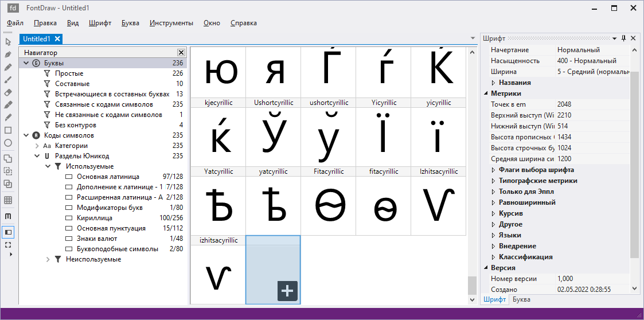Collapse the Метрики property group
The image size is (644, 320).
pyautogui.click(x=486, y=93)
